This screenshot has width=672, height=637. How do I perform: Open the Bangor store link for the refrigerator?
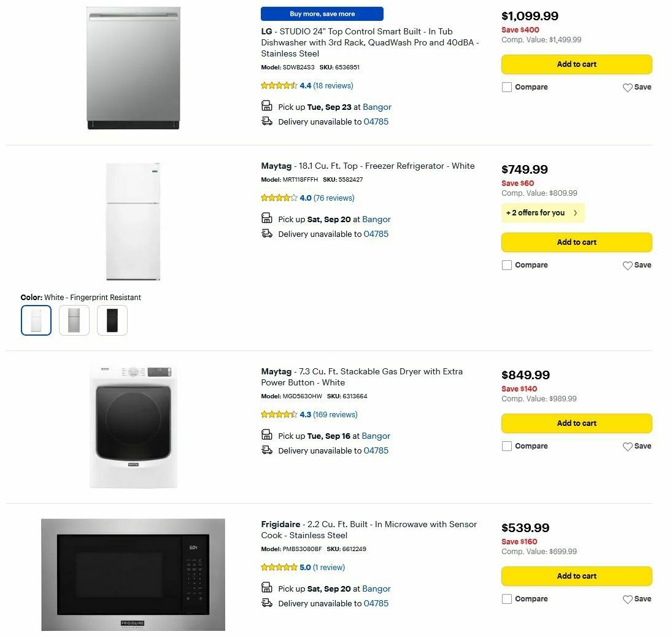[x=376, y=219]
